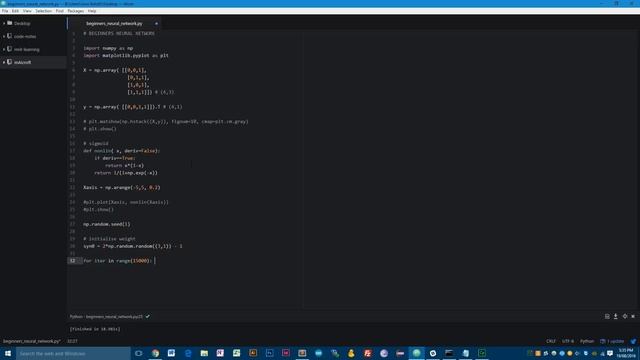
Task: Click the Xaxis np.arange line
Action: pyautogui.click(x=122, y=188)
